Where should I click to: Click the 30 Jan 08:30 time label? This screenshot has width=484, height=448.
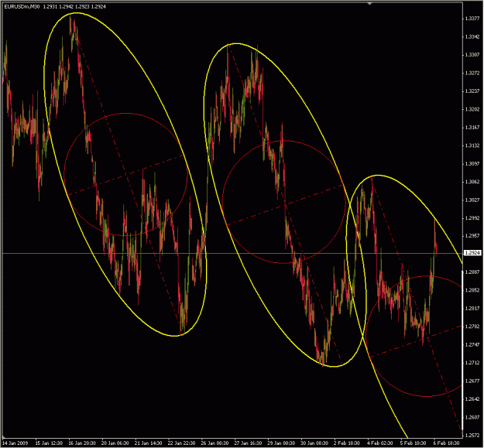coord(314,443)
